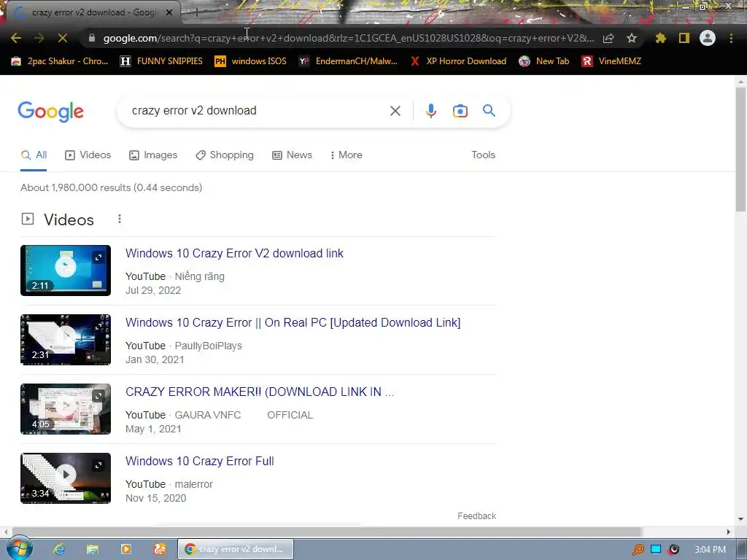Click the Feedback link
Screen dimensions: 747x560
click(476, 516)
